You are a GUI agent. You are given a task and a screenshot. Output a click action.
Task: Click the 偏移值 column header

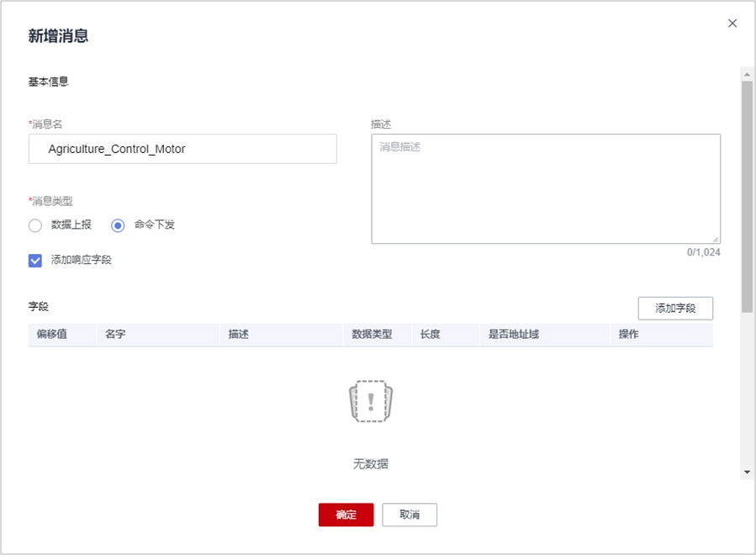[52, 335]
